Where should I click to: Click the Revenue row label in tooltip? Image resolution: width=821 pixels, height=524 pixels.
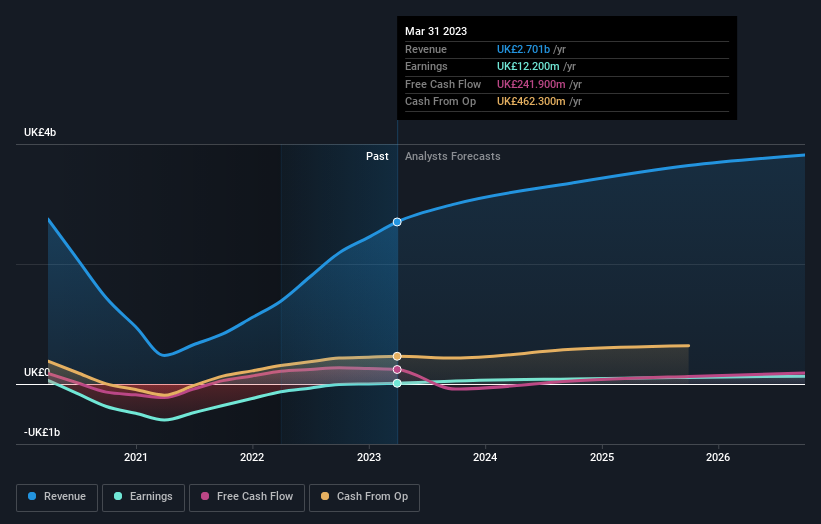(x=426, y=49)
